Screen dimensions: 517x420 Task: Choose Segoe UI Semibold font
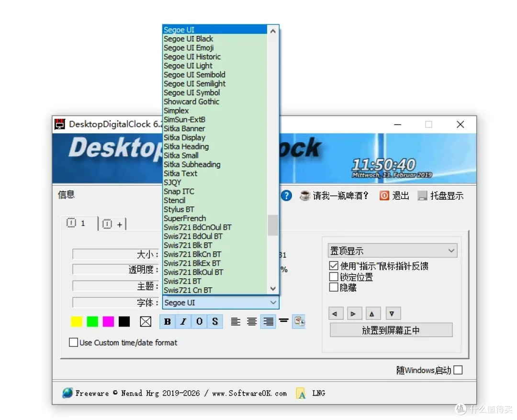click(215, 75)
